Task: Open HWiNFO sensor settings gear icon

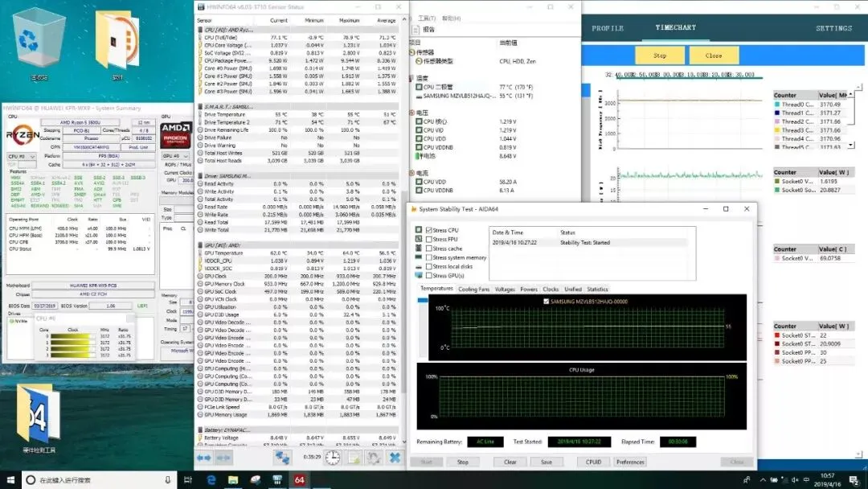Action: 375,458
